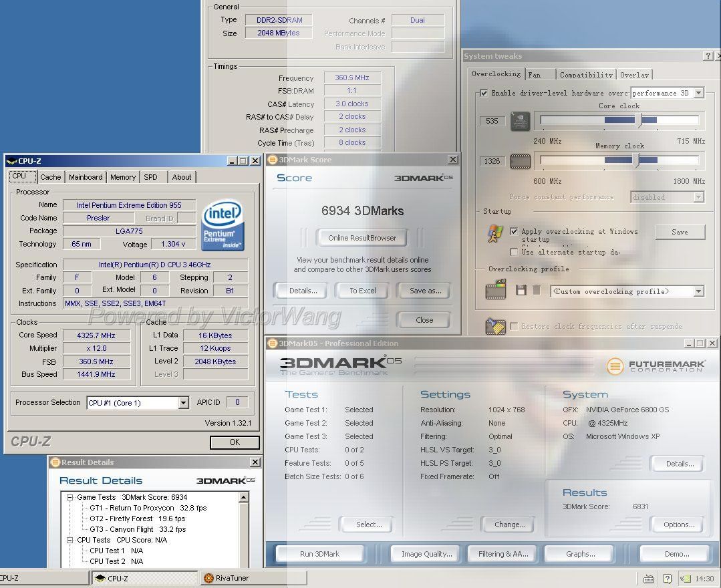Click the Online ResultBrowser button
Screen dimensions: 721x588
(362, 238)
